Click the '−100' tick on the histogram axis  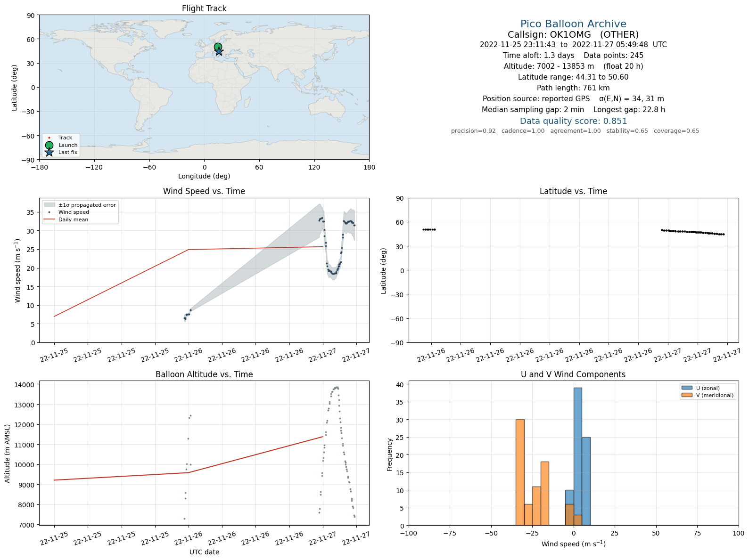[x=409, y=533]
